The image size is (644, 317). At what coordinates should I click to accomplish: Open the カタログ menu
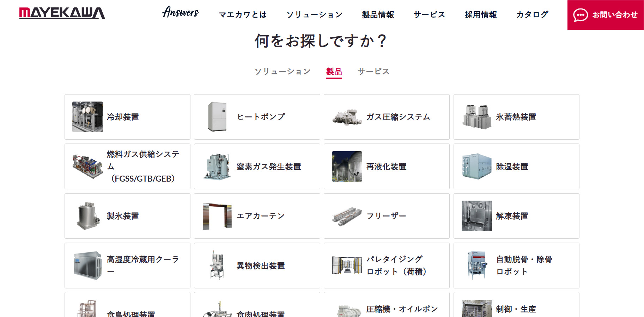(532, 15)
